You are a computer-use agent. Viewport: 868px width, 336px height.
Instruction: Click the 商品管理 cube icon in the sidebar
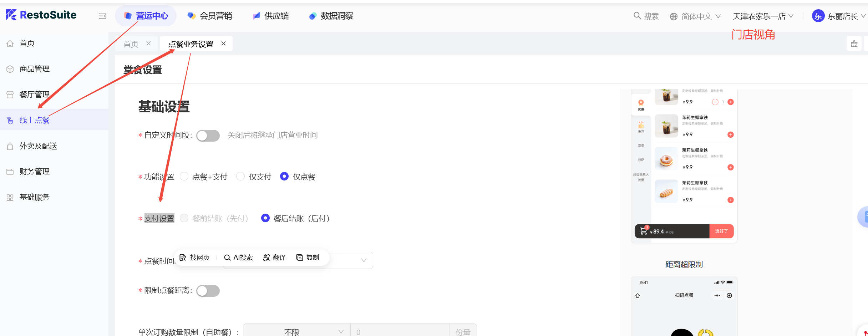point(10,69)
